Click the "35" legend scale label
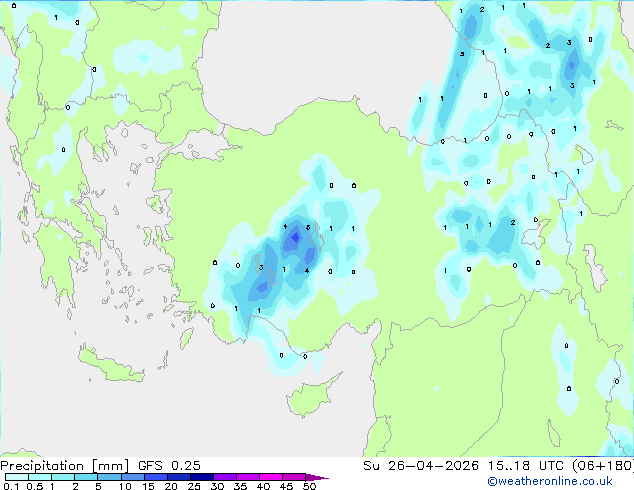634x490 pixels. tap(240, 486)
